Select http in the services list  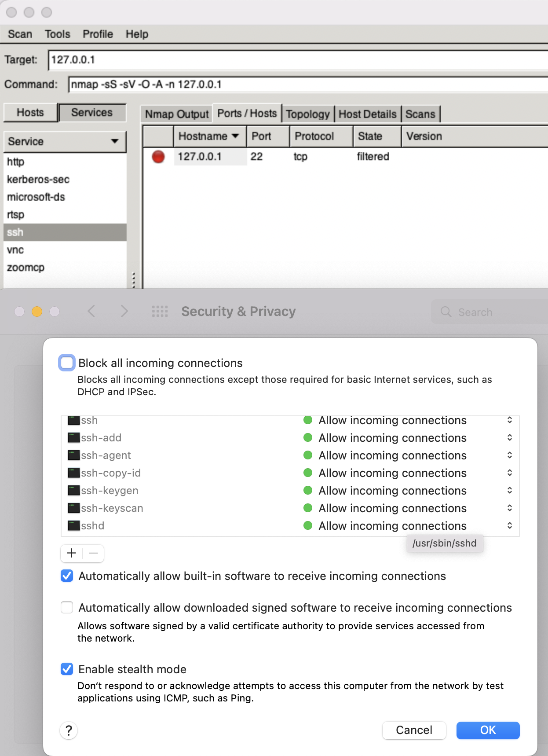(65, 162)
